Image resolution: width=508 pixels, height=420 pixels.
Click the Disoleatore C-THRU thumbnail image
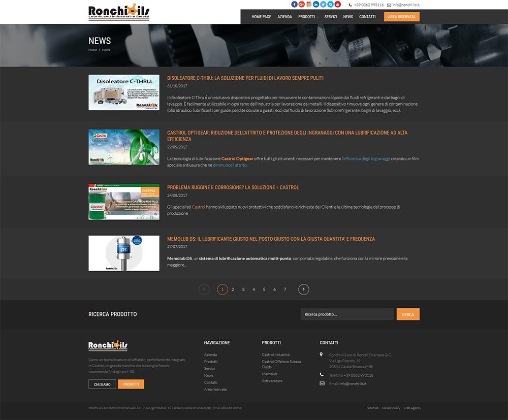click(x=124, y=92)
